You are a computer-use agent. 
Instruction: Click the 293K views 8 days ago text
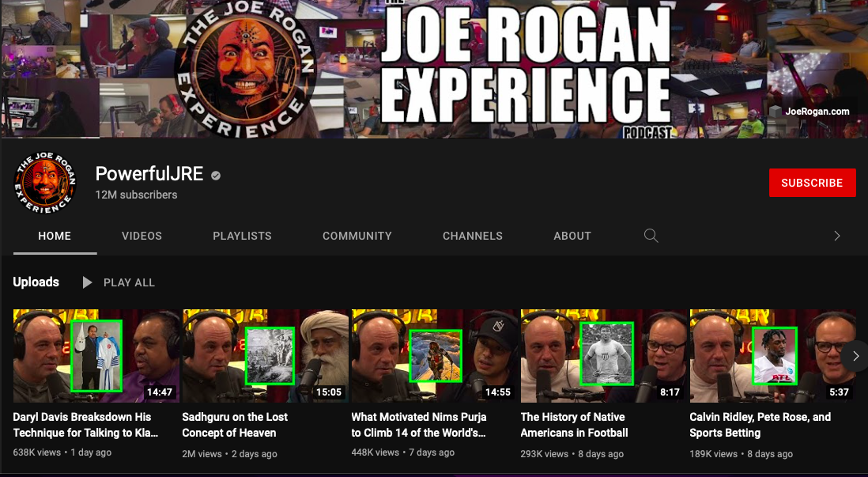[x=572, y=454]
